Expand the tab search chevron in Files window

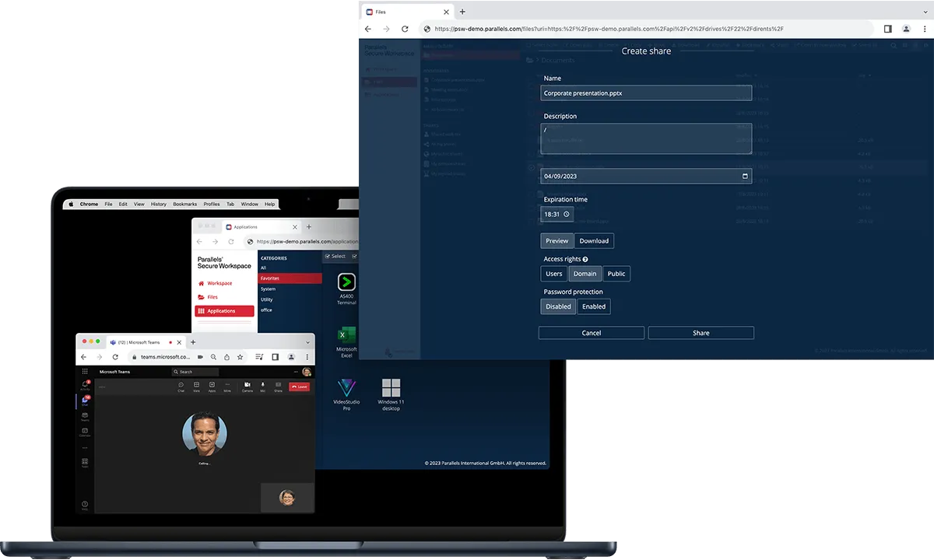click(924, 12)
